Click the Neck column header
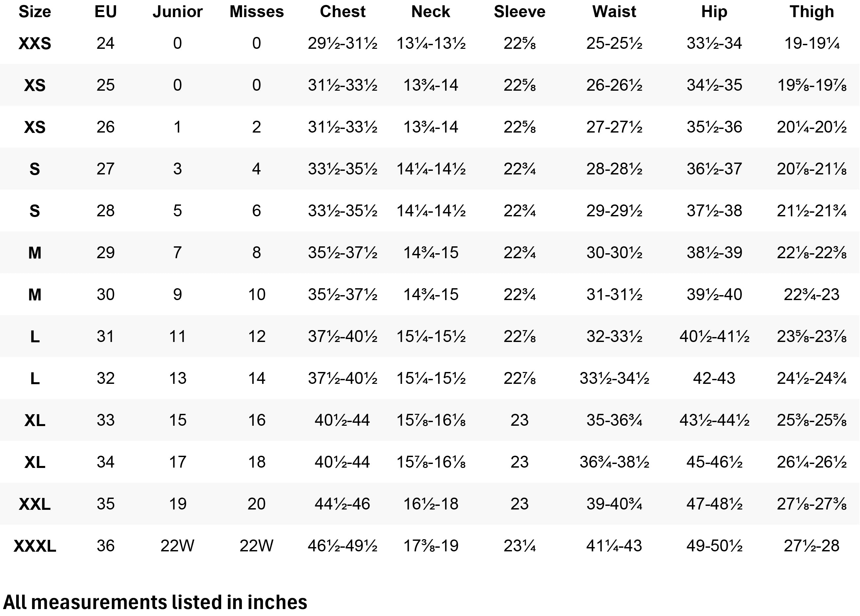The width and height of the screenshot is (860, 616). tap(431, 12)
